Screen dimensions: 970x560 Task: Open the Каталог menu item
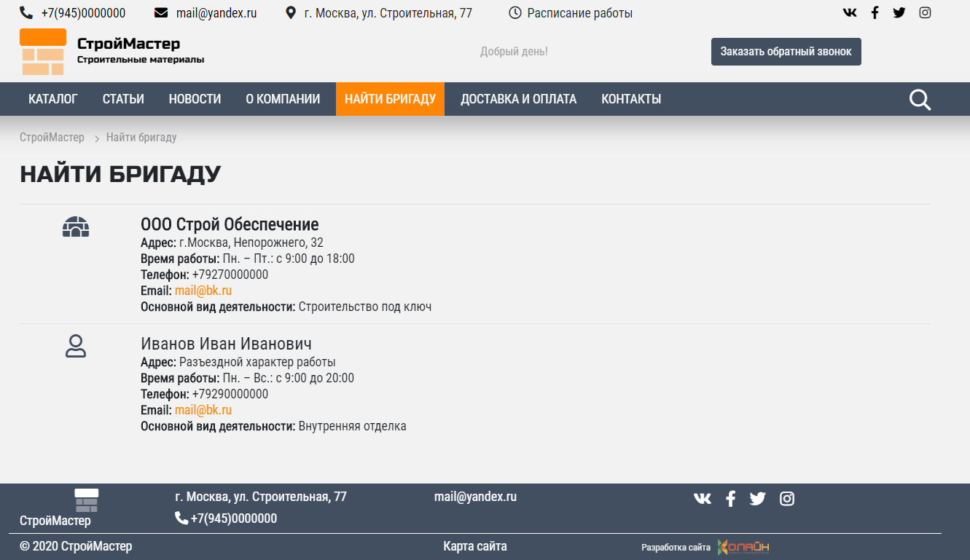[53, 99]
